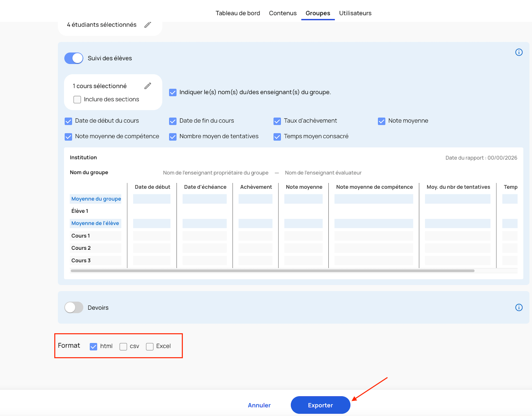Open info icon for Suivi des élèves

point(519,52)
